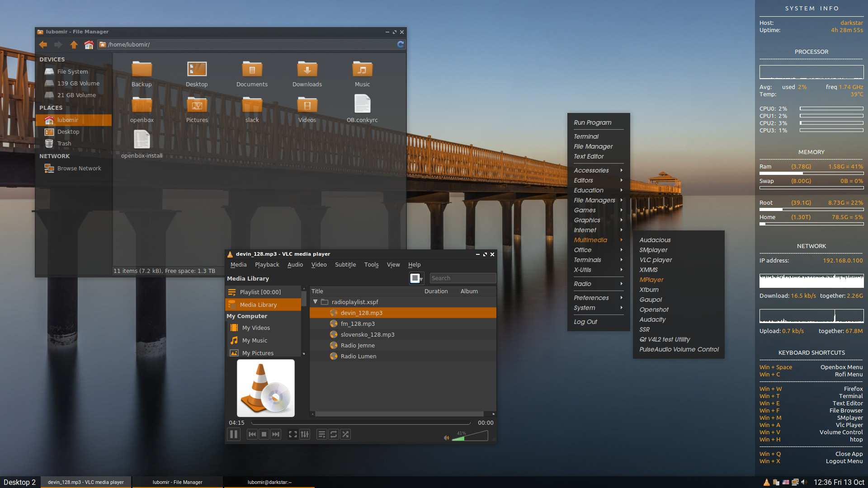Open PulseAudio Volume Control entry
This screenshot has height=488, width=868.
pos(678,349)
